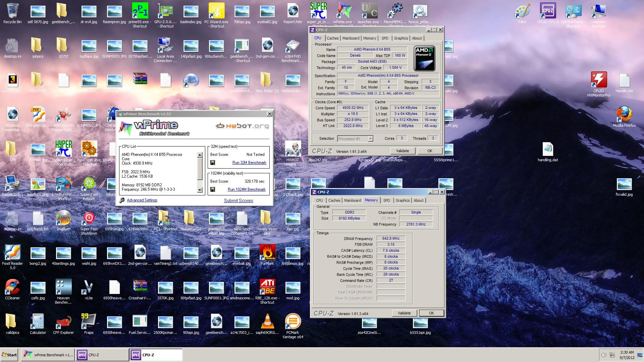Switch to wPrime Benchmark taskbar item
This screenshot has height=362, width=644.
pyautogui.click(x=48, y=355)
